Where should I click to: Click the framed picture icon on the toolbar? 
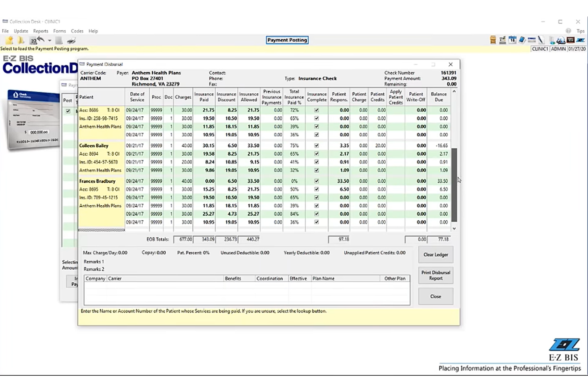(x=571, y=40)
